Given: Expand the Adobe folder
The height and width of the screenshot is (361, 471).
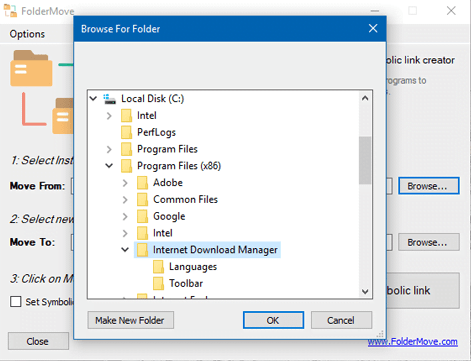Looking at the screenshot, I should tap(125, 183).
